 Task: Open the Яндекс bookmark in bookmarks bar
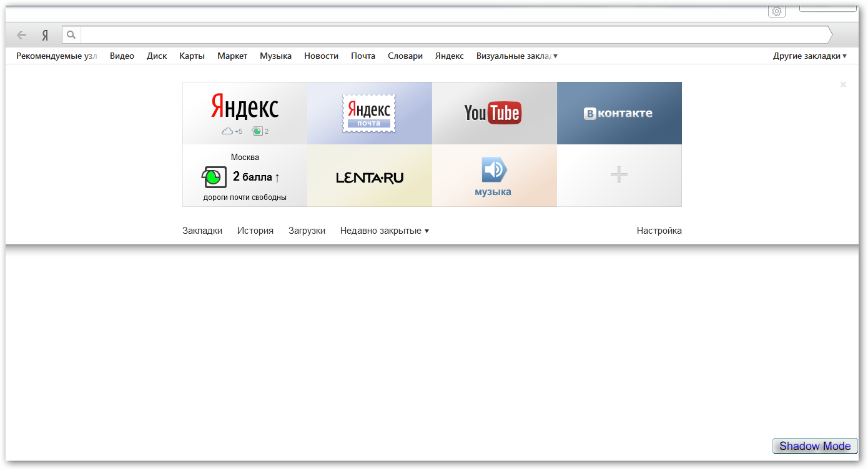click(x=450, y=56)
